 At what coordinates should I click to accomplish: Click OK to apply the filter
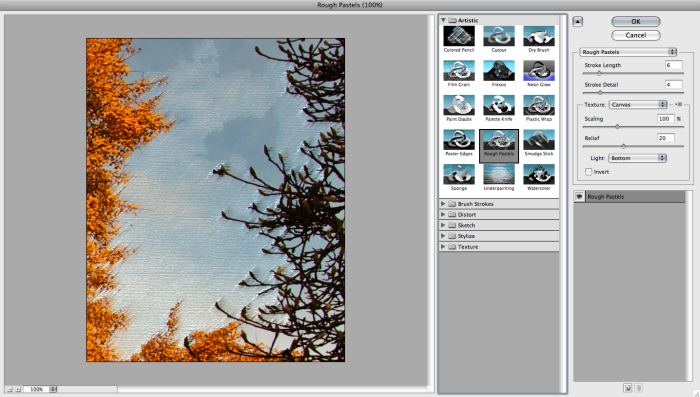click(636, 21)
